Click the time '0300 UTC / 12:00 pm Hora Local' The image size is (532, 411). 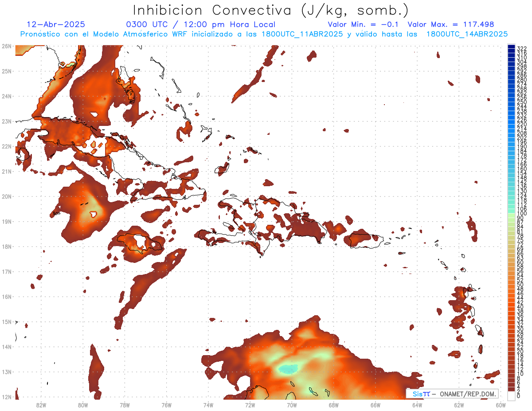click(x=201, y=25)
